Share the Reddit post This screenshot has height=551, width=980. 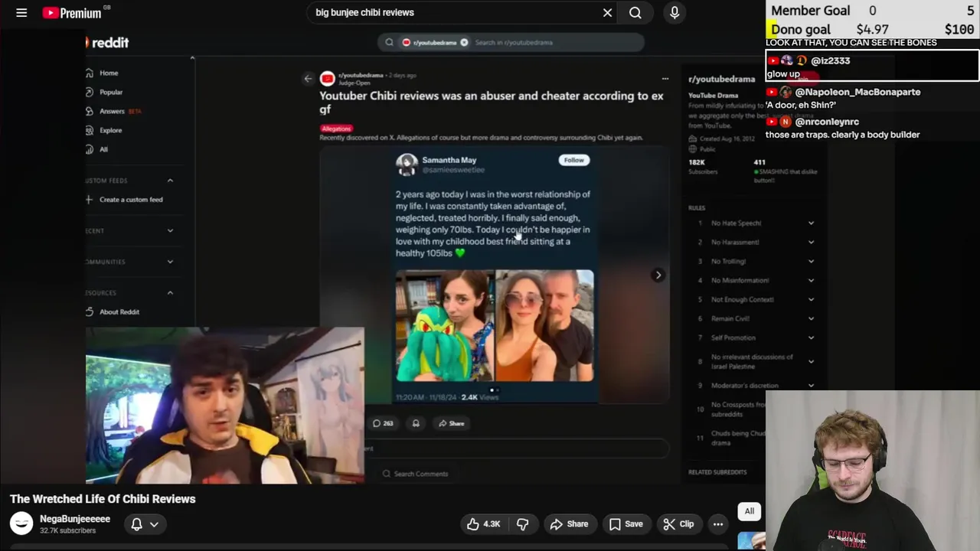pos(451,423)
